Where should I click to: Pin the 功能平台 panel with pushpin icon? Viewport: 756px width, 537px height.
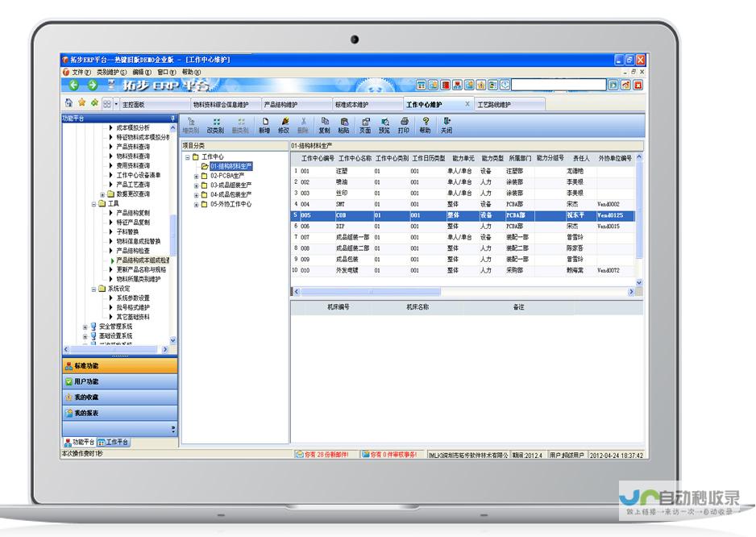(x=172, y=119)
